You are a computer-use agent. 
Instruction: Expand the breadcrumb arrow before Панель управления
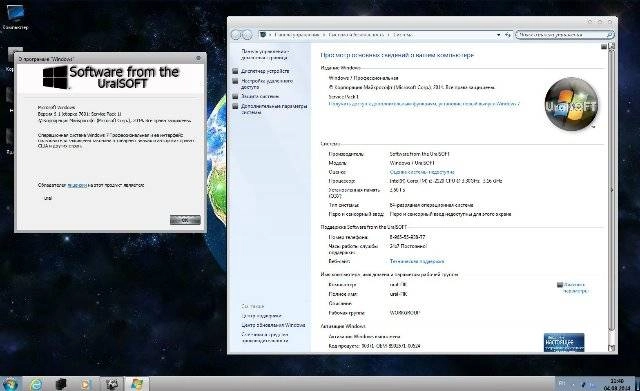(x=270, y=35)
